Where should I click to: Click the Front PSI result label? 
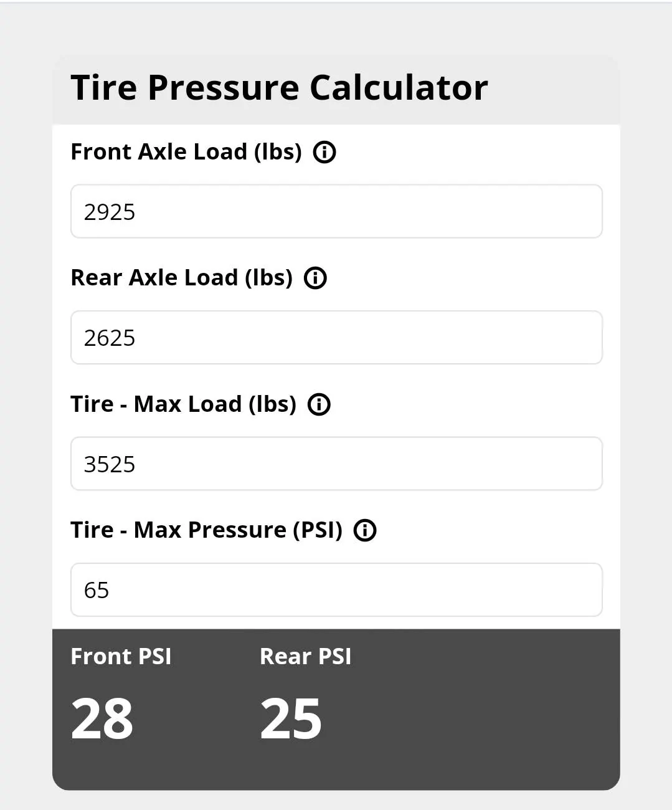pos(121,656)
